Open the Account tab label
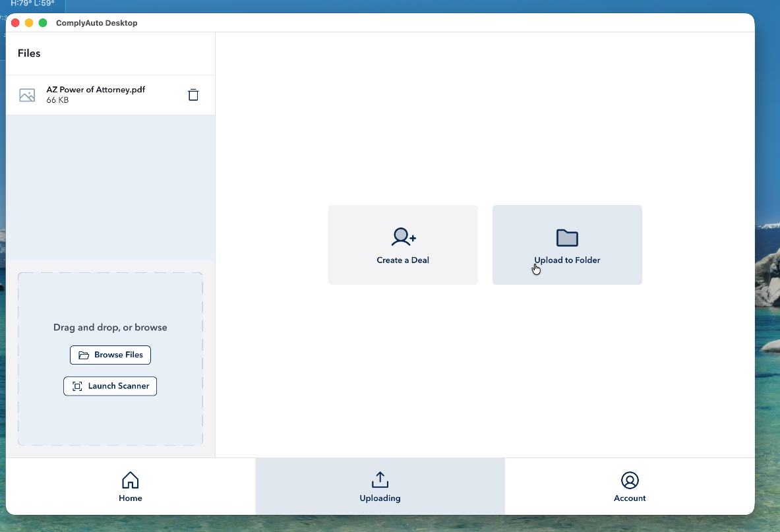The image size is (780, 532). point(630,498)
